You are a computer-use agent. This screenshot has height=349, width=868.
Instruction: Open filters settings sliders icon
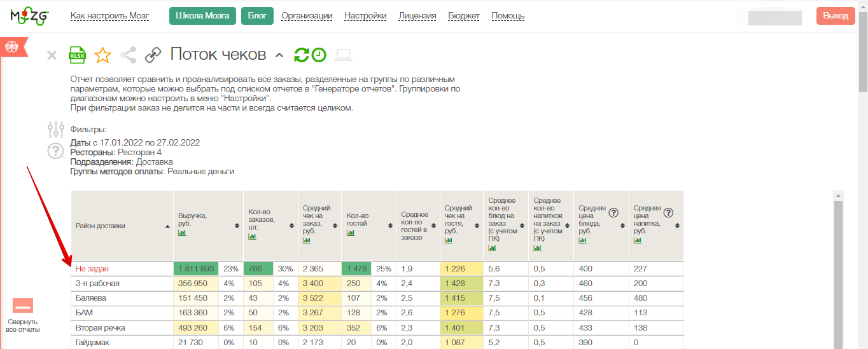tap(56, 130)
